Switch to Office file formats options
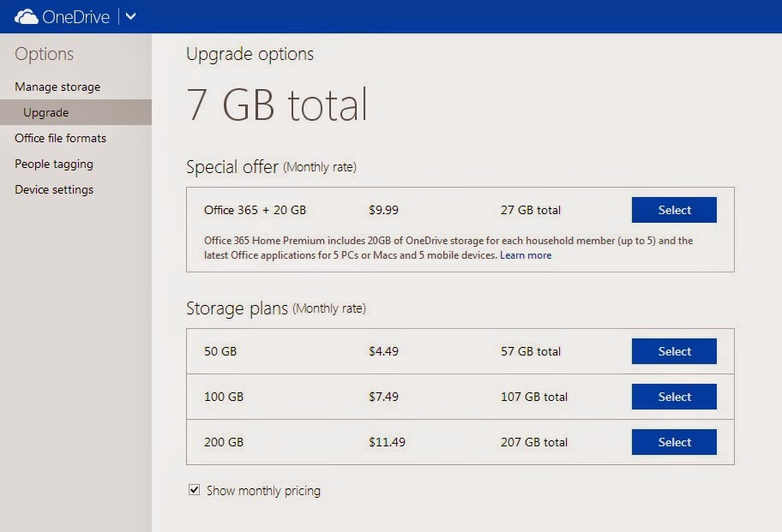The width and height of the screenshot is (782, 532). point(61,138)
